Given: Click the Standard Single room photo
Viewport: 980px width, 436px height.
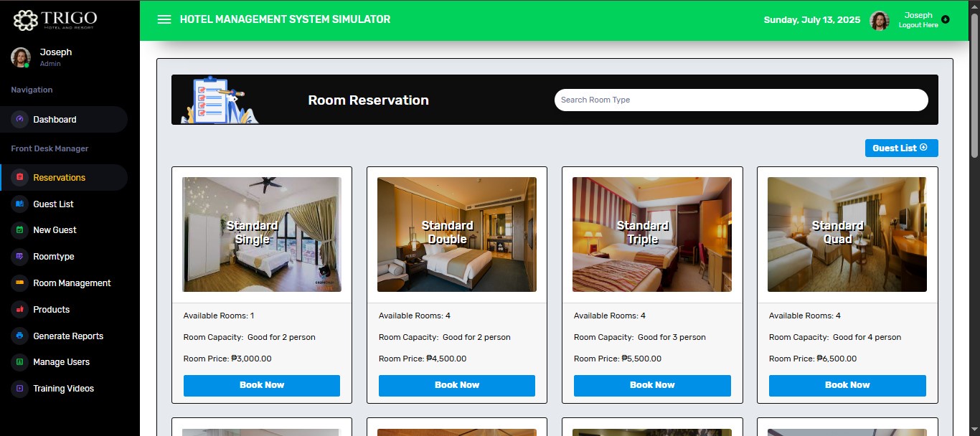Looking at the screenshot, I should 262,234.
